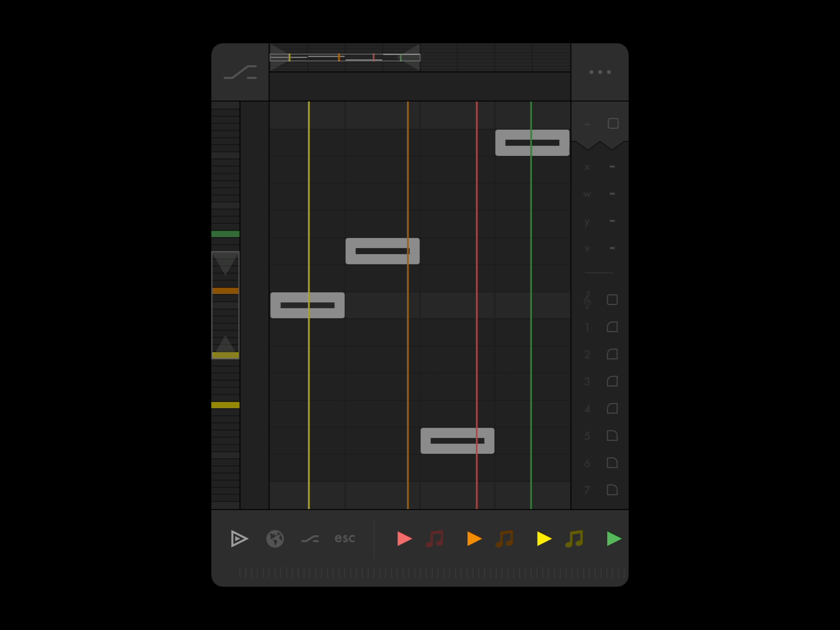Toggle the shape box for row 1
840x630 pixels.
click(612, 327)
